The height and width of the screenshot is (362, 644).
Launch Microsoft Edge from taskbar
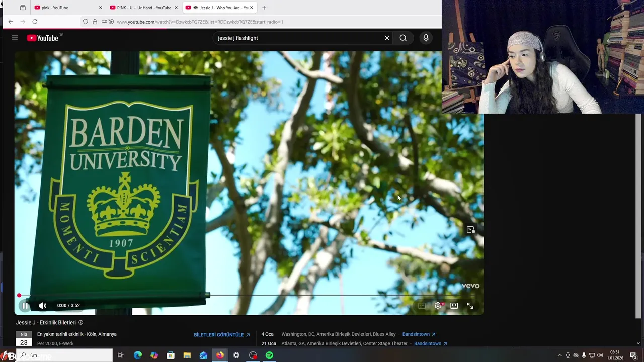137,355
